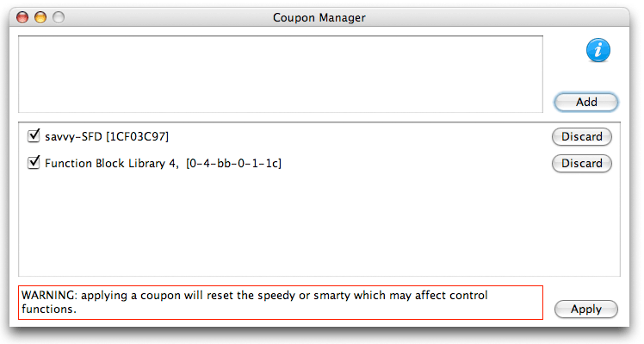The height and width of the screenshot is (344, 644).
Task: Apply the selected coupons
Action: (x=586, y=309)
